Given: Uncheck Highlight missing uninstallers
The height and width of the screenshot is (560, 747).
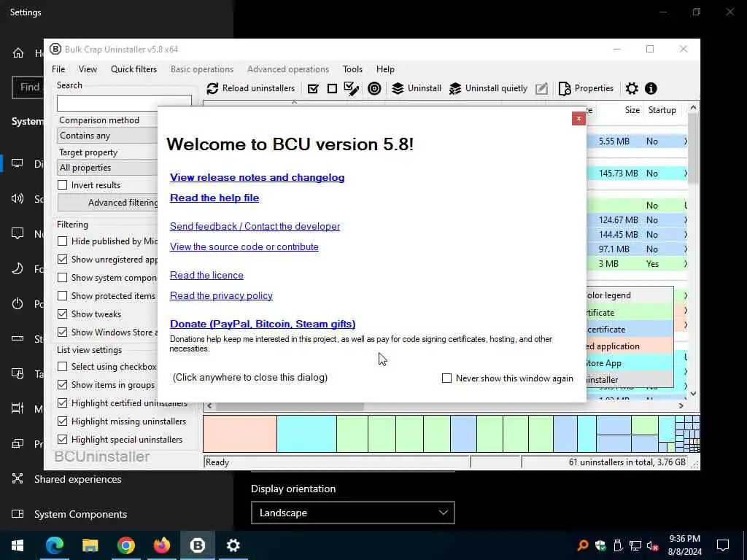Looking at the screenshot, I should tap(63, 421).
